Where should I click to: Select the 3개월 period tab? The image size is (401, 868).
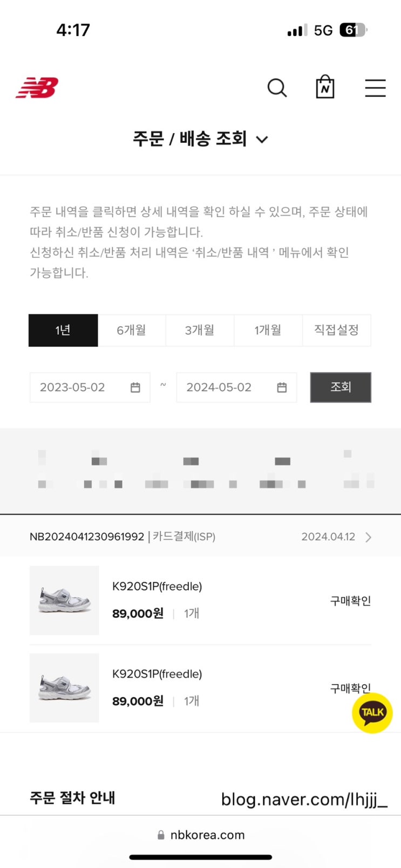coord(200,330)
